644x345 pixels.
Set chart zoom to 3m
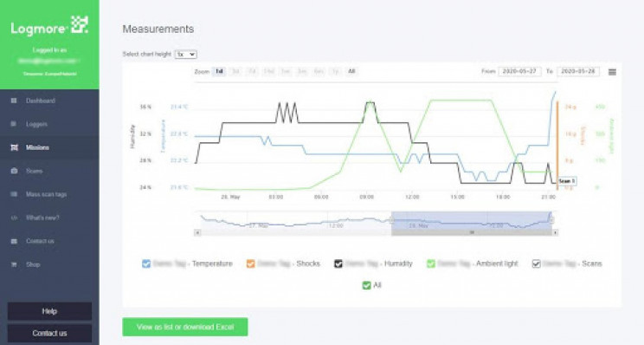[x=302, y=72]
